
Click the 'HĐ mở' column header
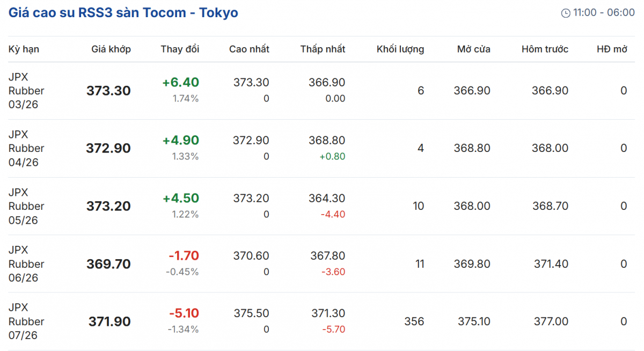(612, 49)
